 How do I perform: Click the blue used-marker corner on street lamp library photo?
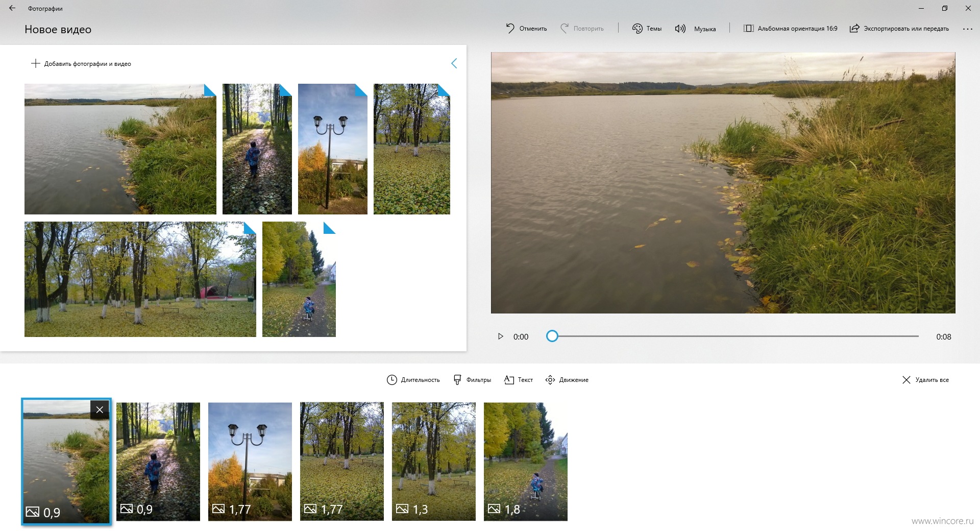pos(362,89)
